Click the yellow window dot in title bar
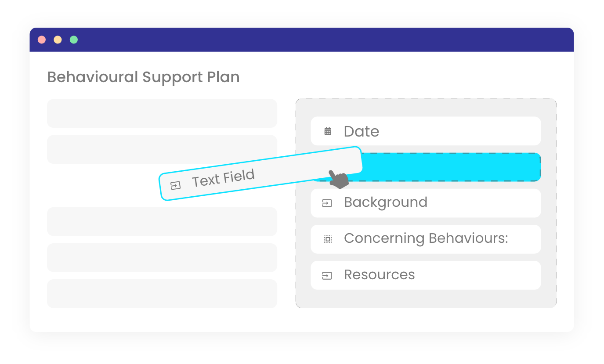This screenshot has height=364, width=604. (x=58, y=40)
